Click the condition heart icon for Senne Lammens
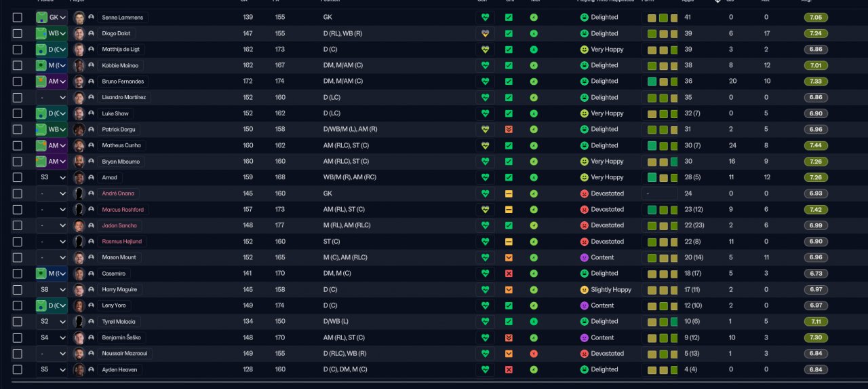The height and width of the screenshot is (389, 868). [485, 17]
